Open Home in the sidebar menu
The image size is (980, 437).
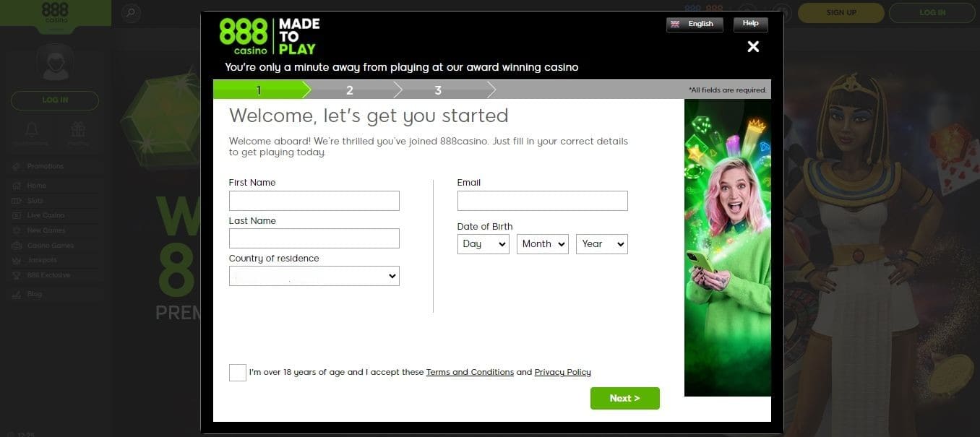click(x=37, y=186)
